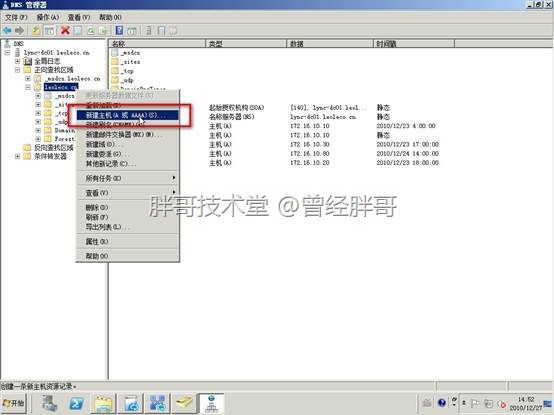
Task: Launch PowerShell from the taskbar
Action: click(77, 403)
